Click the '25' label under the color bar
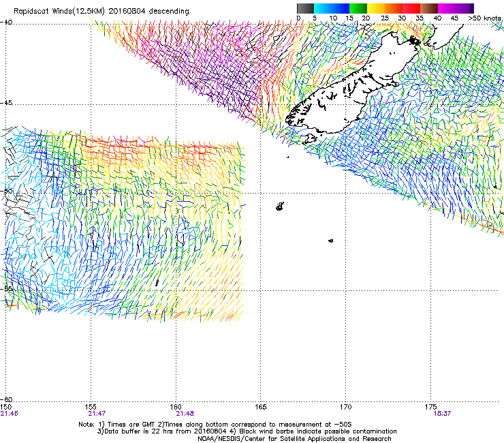Screen dimensions: 504x443 (385, 18)
